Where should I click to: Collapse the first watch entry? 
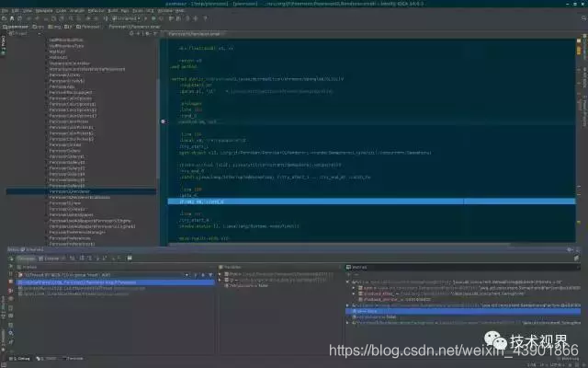[x=347, y=282]
